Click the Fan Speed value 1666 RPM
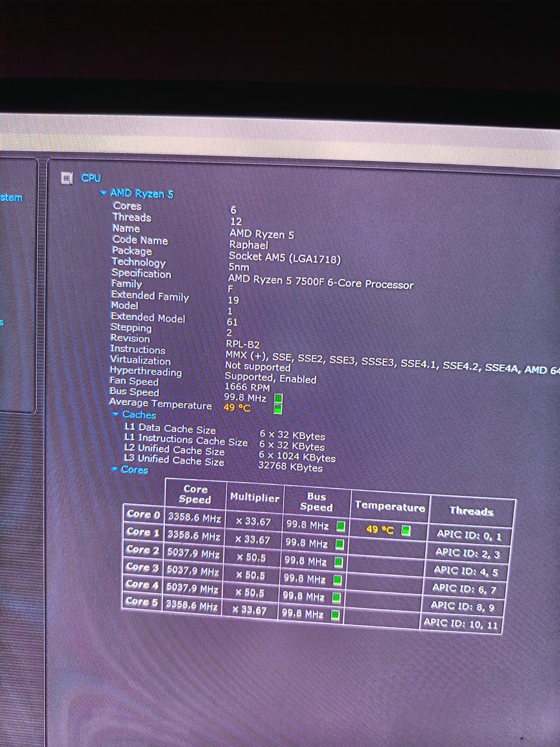This screenshot has width=560, height=747. tap(247, 387)
